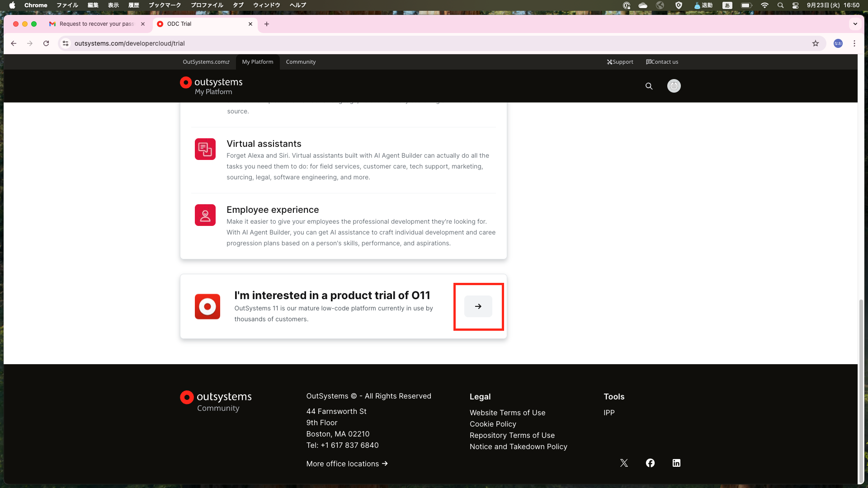Click the Virtual assistants feature icon
The width and height of the screenshot is (868, 488).
point(205,149)
